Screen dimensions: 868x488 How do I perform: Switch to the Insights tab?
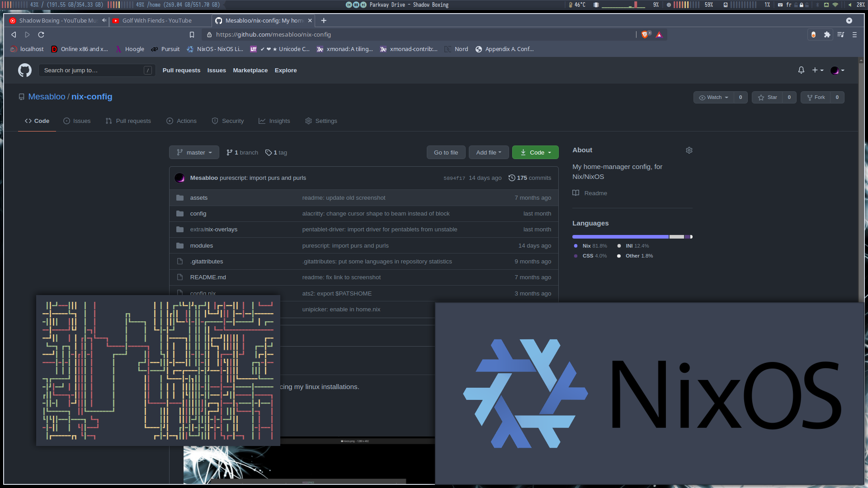point(274,121)
